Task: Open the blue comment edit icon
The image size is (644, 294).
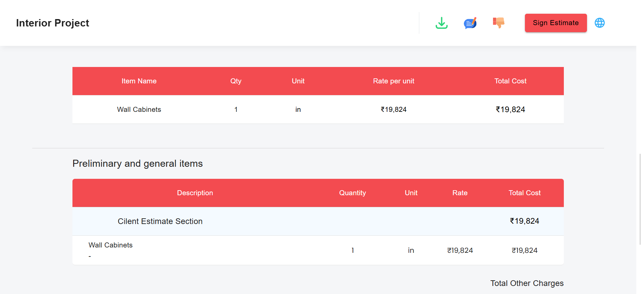Action: pos(470,23)
